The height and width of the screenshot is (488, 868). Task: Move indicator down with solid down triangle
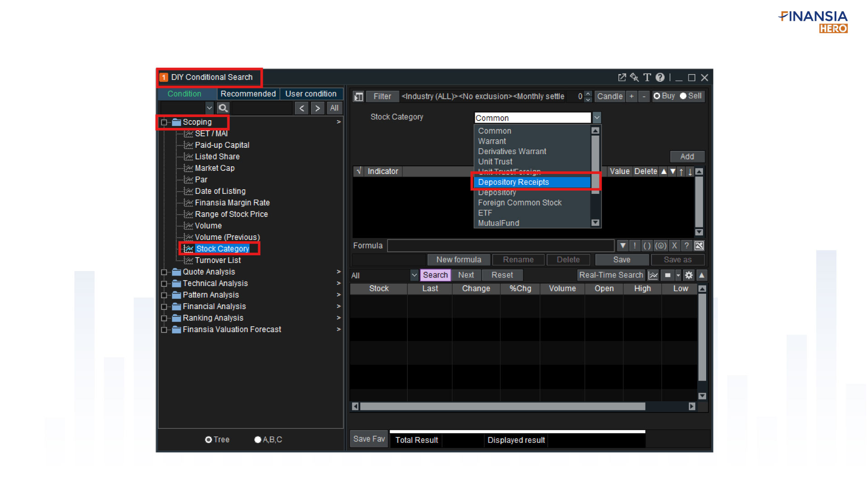[x=673, y=172]
